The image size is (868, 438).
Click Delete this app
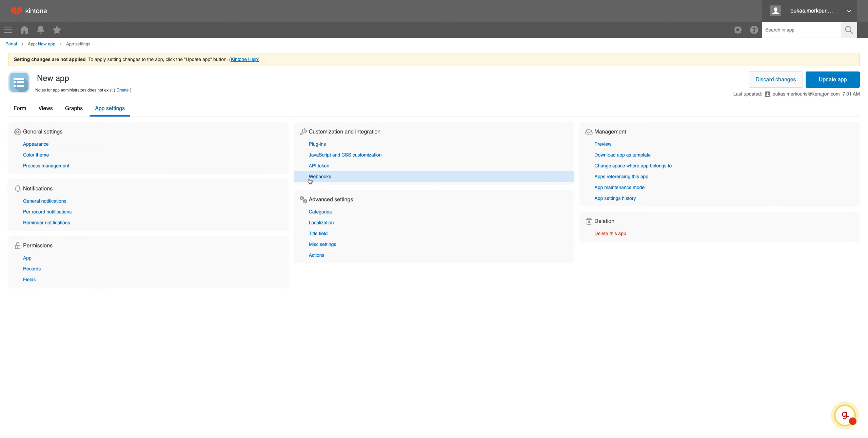(x=610, y=233)
